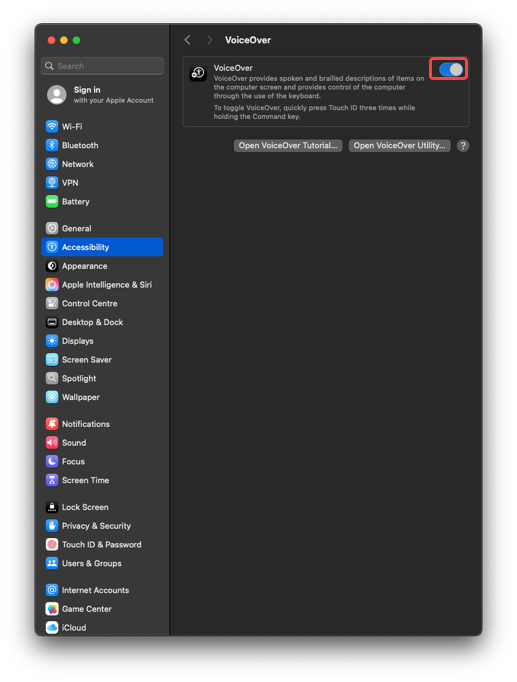This screenshot has width=517, height=682.
Task: Click the help question mark button
Action: (x=463, y=146)
